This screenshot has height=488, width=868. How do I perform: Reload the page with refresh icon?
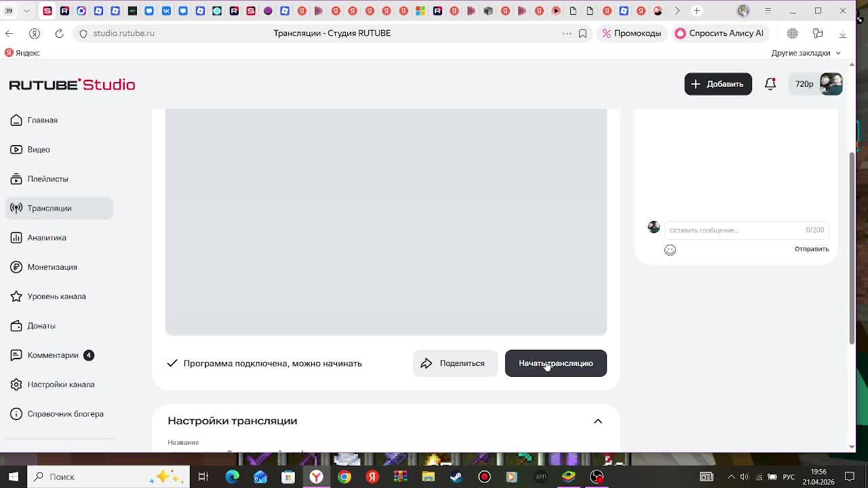59,33
